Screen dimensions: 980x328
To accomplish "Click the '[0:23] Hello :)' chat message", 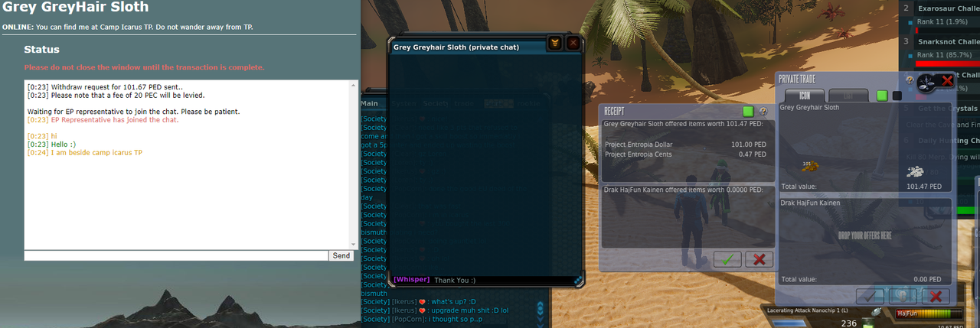I will pyautogui.click(x=51, y=144).
